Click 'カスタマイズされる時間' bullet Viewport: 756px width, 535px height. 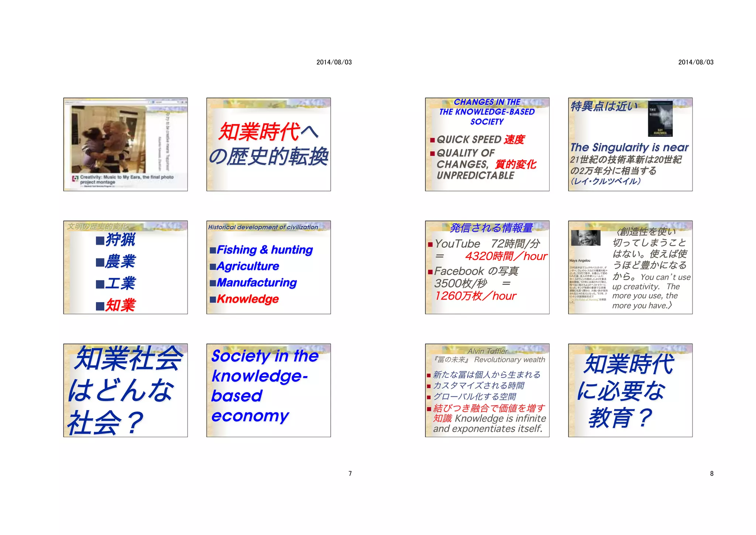tap(476, 386)
